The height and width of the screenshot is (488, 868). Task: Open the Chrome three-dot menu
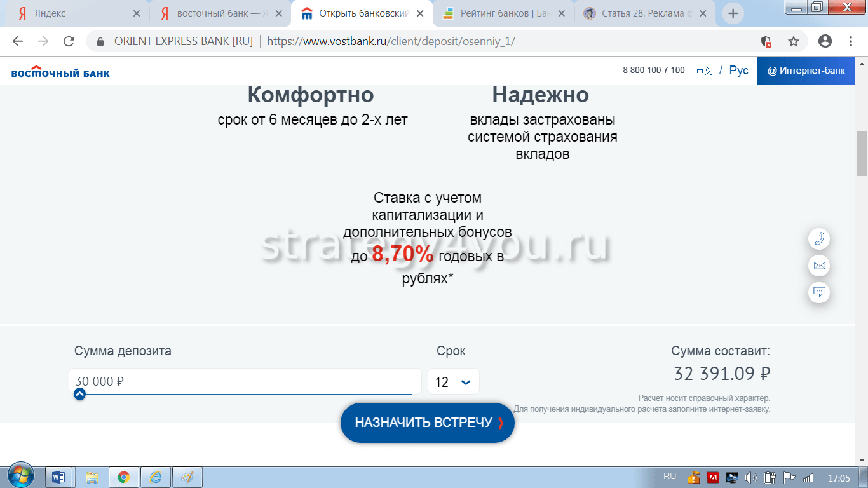[x=851, y=41]
